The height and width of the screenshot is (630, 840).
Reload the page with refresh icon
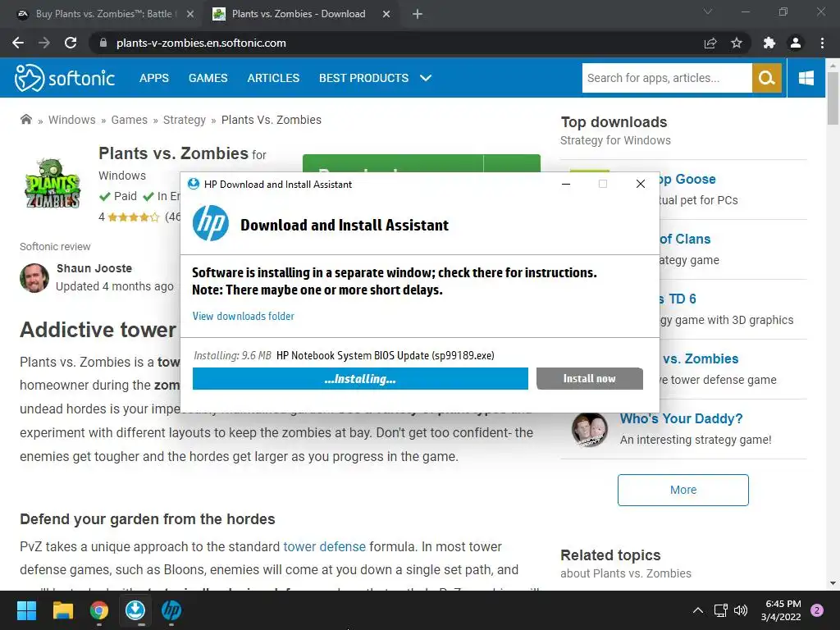click(71, 43)
